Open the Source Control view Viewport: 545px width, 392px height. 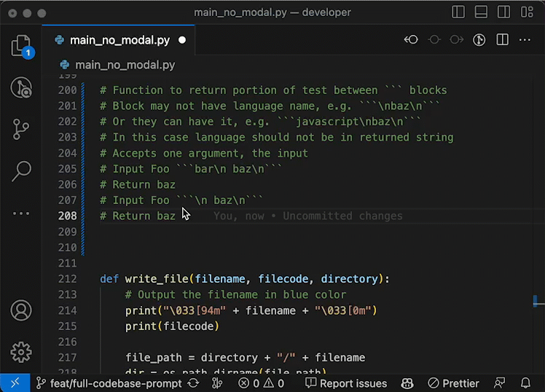pyautogui.click(x=21, y=129)
